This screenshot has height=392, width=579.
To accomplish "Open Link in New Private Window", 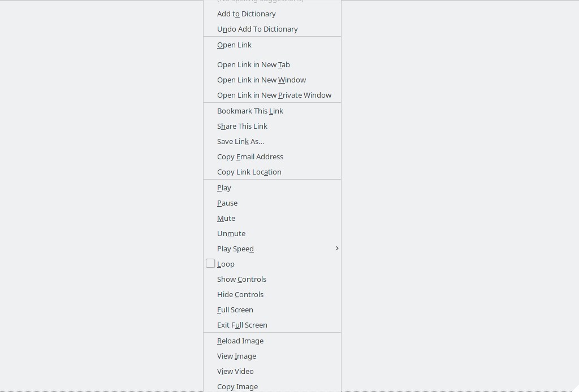I will click(272, 95).
